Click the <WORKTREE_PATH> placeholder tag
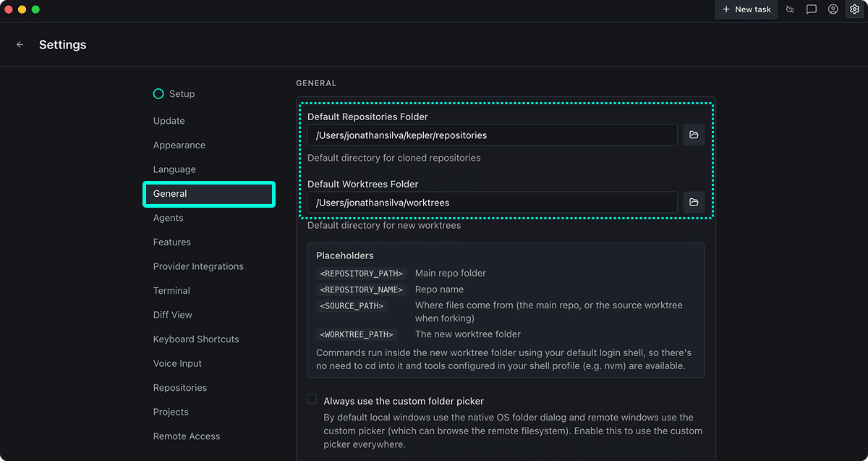The image size is (868, 461). click(x=357, y=334)
